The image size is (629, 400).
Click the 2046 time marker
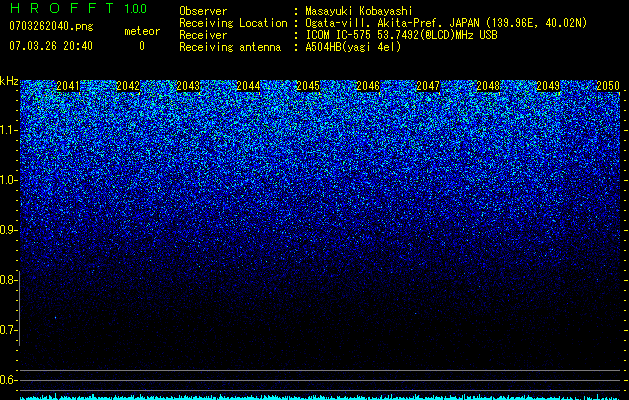click(368, 86)
